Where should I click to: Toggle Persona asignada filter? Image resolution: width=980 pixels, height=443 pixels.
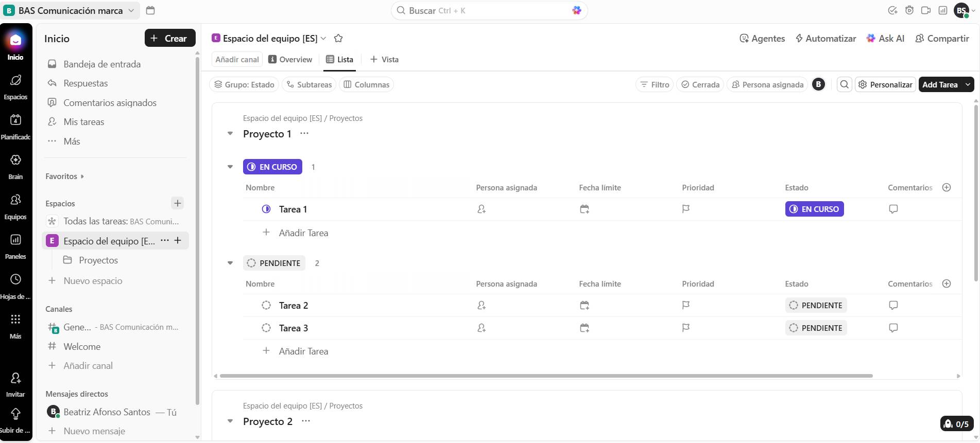tap(768, 84)
